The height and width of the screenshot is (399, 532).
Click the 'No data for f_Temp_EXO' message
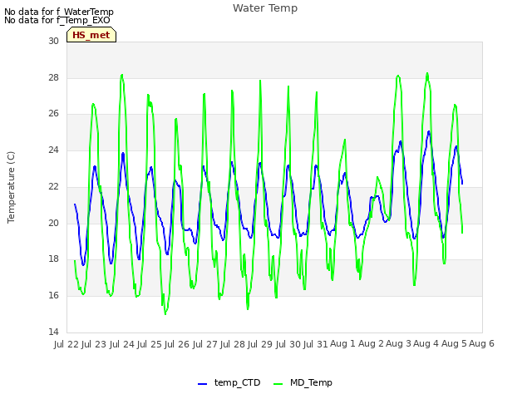(57, 20)
